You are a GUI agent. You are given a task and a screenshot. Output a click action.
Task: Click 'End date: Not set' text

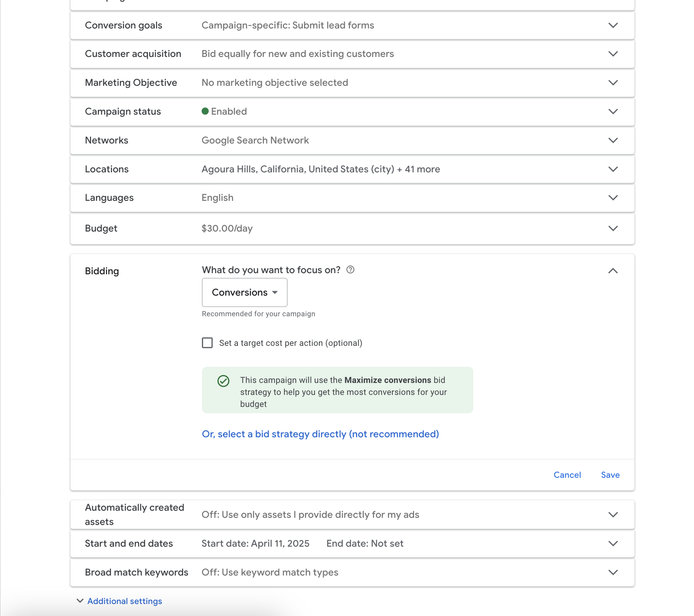(365, 543)
